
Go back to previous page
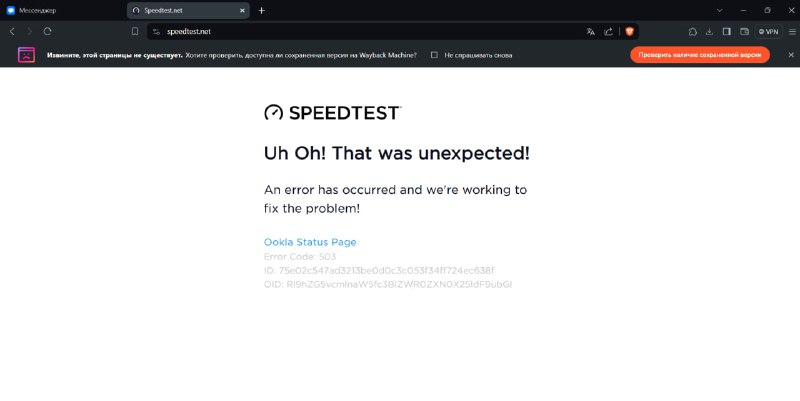[x=12, y=32]
